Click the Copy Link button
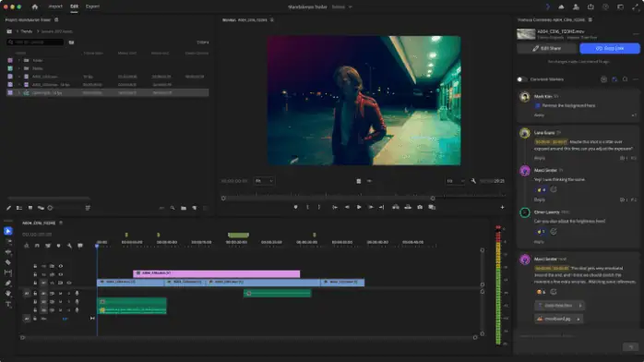 pyautogui.click(x=610, y=49)
